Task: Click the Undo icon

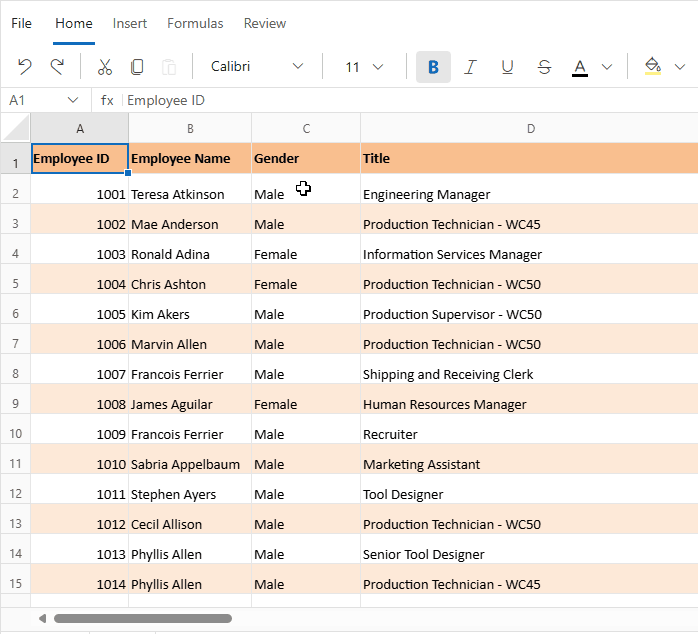Action: [x=25, y=67]
